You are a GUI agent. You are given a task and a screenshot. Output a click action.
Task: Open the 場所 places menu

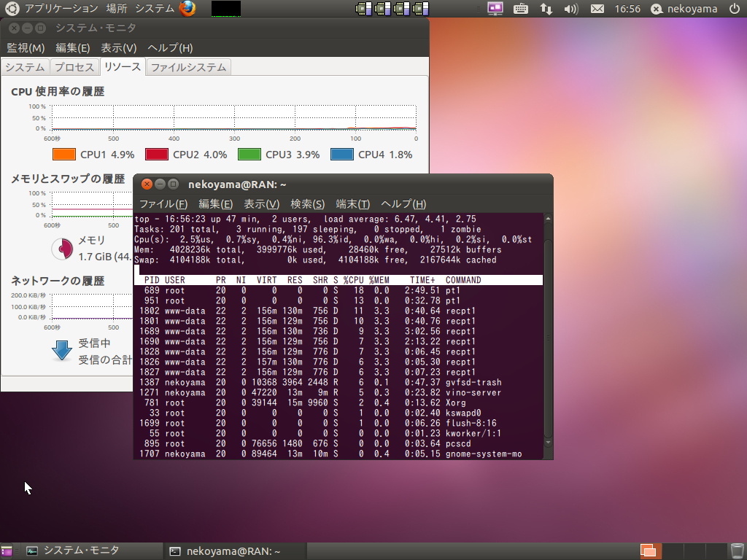tap(116, 9)
